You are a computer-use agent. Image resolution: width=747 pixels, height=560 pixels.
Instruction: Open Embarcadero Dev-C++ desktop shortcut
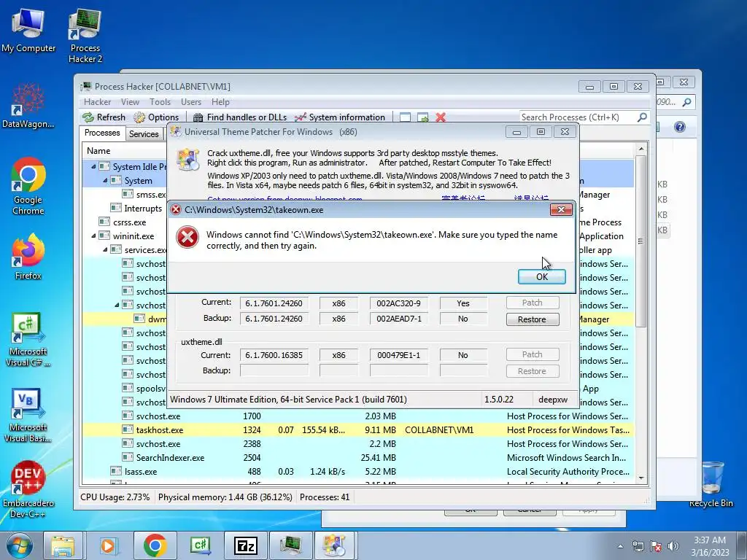[x=28, y=489]
